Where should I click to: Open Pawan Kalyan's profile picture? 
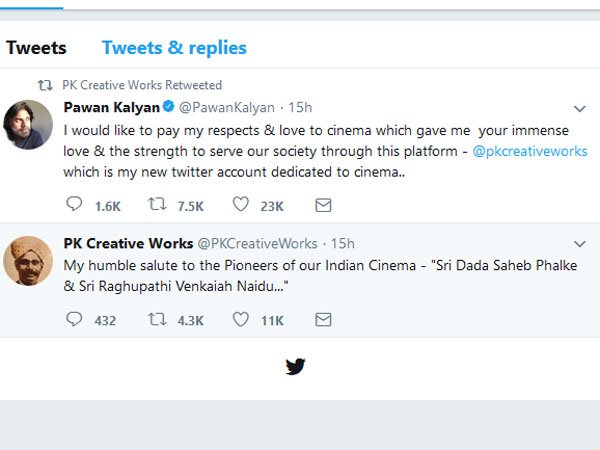28,125
